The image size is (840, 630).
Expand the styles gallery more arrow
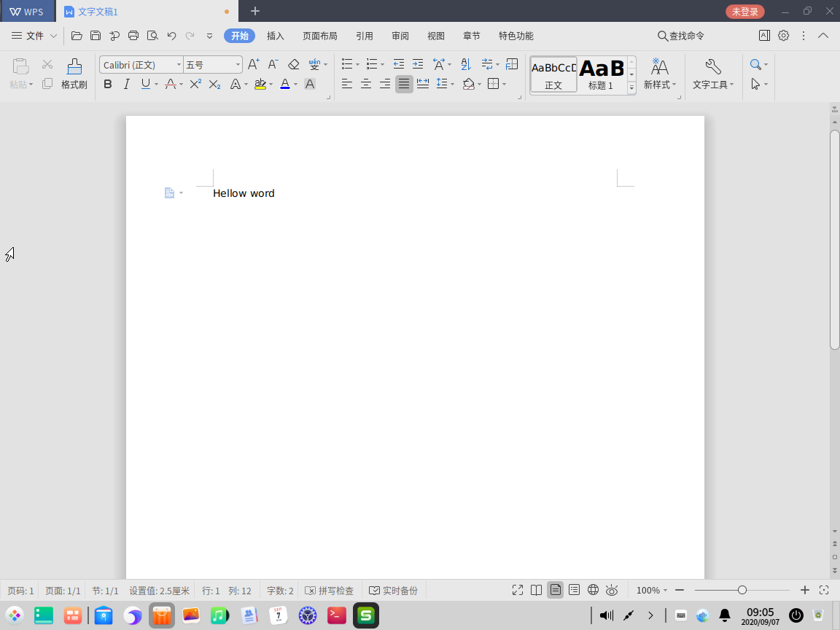pos(632,87)
